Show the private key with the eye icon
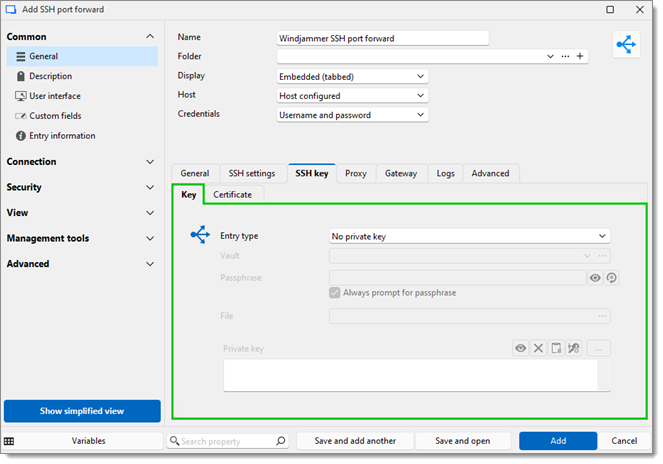Image resolution: width=663 pixels, height=464 pixels. click(520, 348)
